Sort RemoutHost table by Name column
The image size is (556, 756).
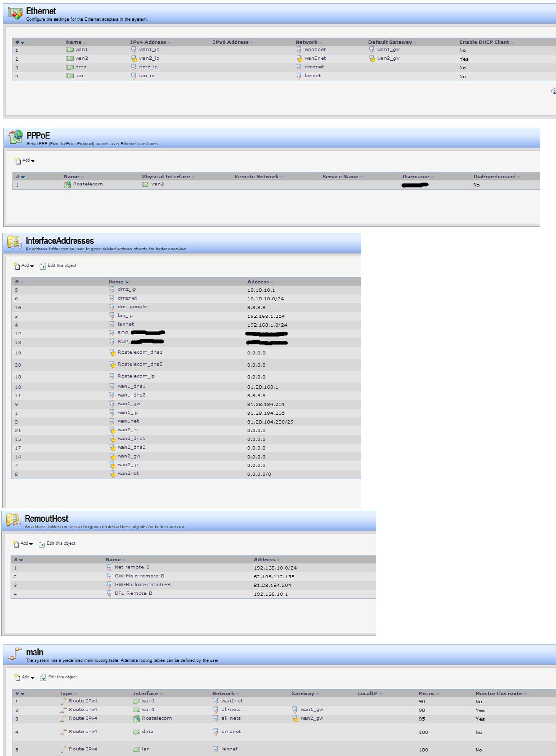click(x=115, y=560)
